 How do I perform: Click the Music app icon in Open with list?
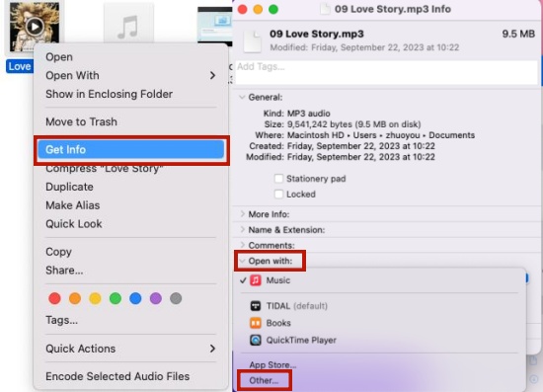coord(256,279)
